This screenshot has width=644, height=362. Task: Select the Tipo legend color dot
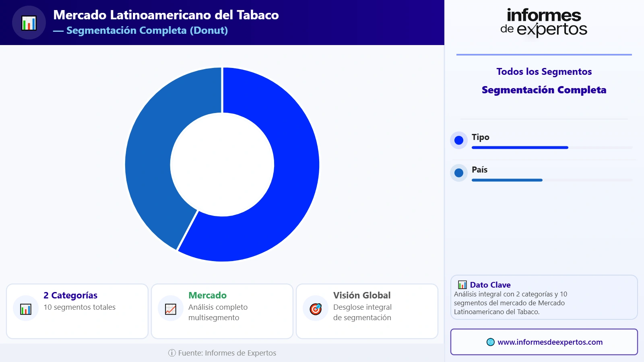click(459, 140)
